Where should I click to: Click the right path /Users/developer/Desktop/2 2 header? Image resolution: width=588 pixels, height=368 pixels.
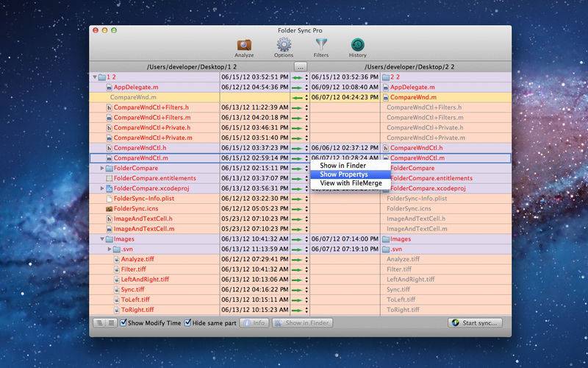pos(409,67)
